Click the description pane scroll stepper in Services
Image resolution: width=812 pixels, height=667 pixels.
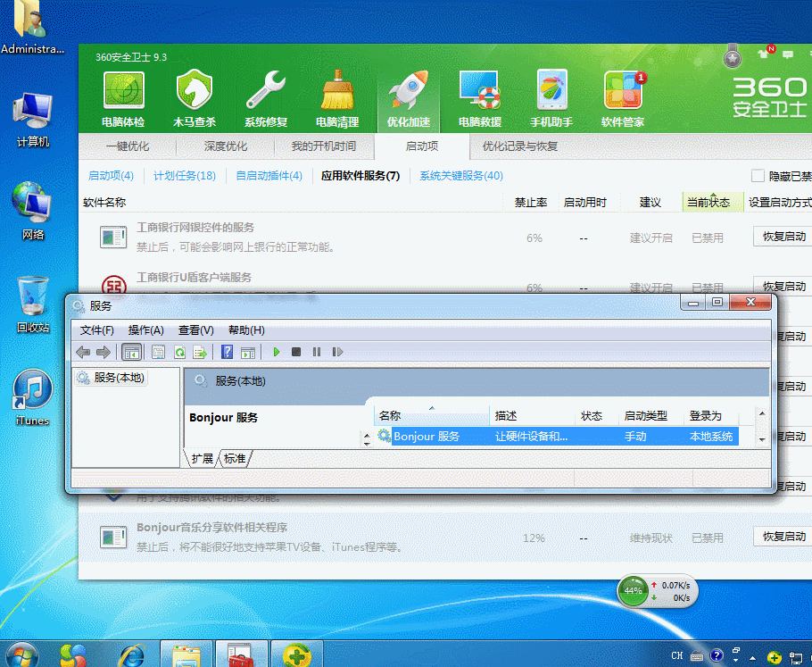(367, 439)
